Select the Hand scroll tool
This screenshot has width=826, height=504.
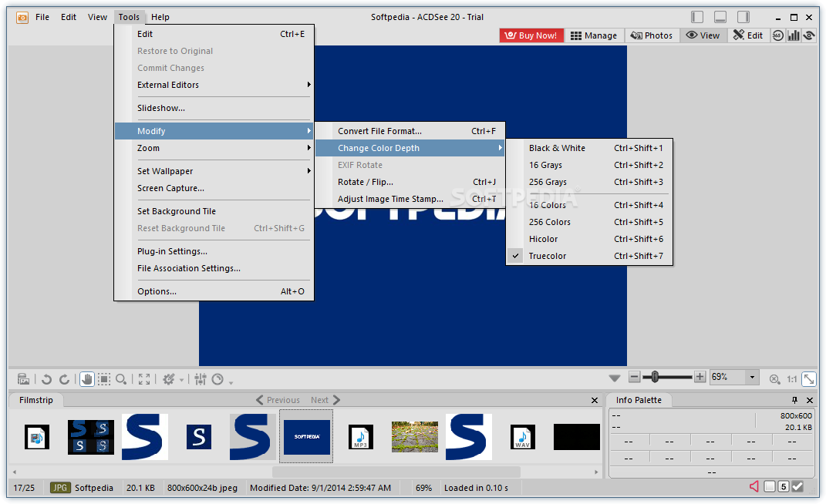click(87, 379)
